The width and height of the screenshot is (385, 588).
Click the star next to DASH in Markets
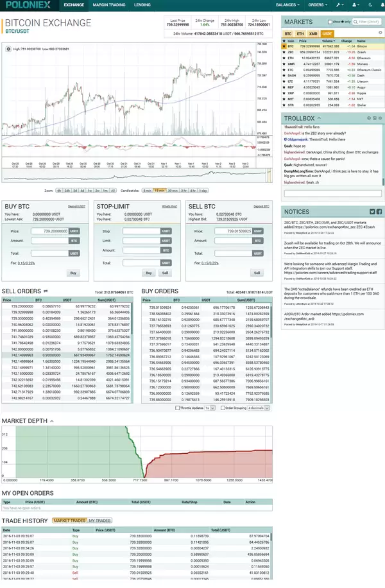pyautogui.click(x=284, y=76)
